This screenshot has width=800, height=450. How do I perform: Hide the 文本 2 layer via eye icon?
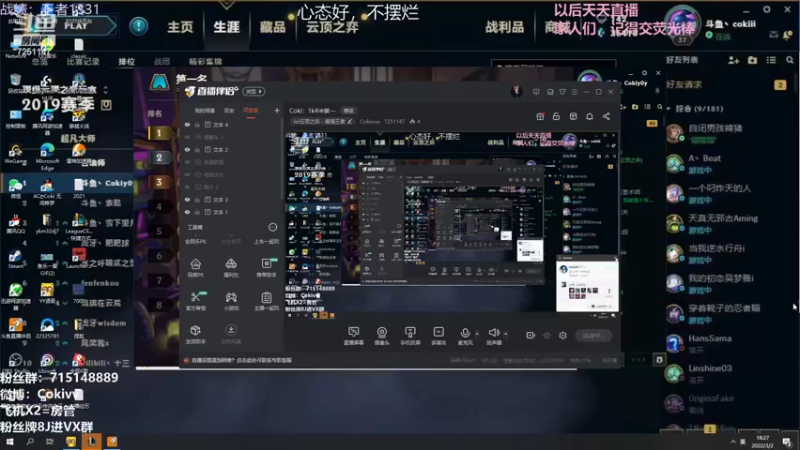(187, 149)
